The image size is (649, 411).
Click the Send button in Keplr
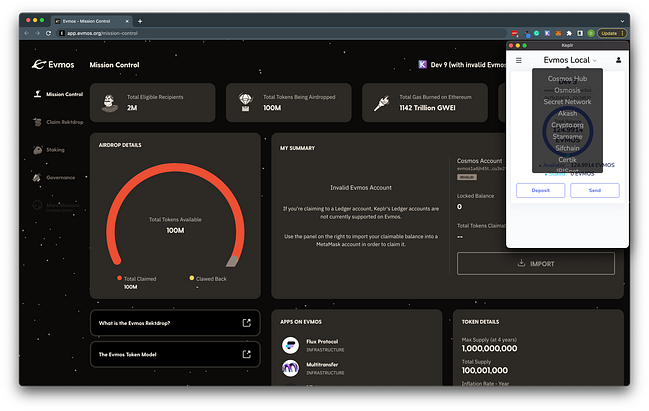click(595, 190)
